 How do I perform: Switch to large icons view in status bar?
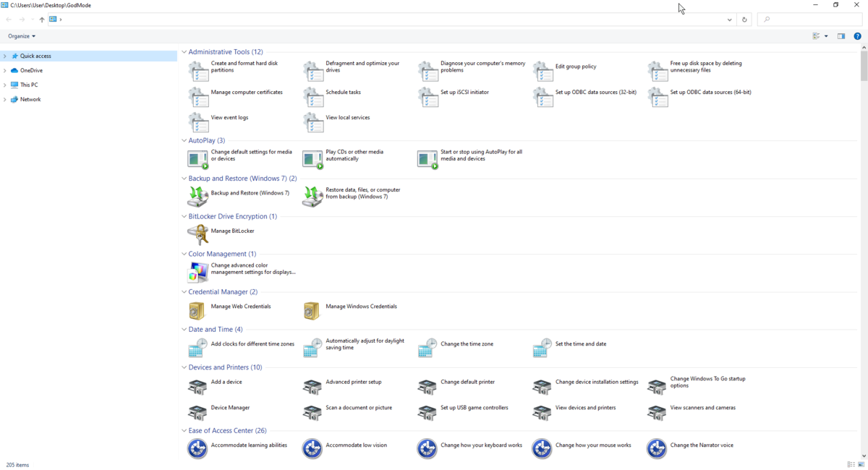[x=861, y=464]
